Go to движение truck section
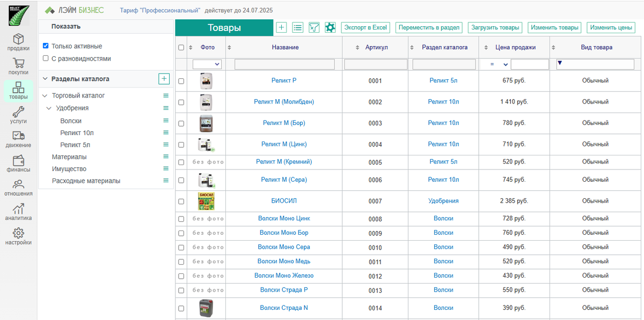This screenshot has width=644, height=320. tap(18, 139)
